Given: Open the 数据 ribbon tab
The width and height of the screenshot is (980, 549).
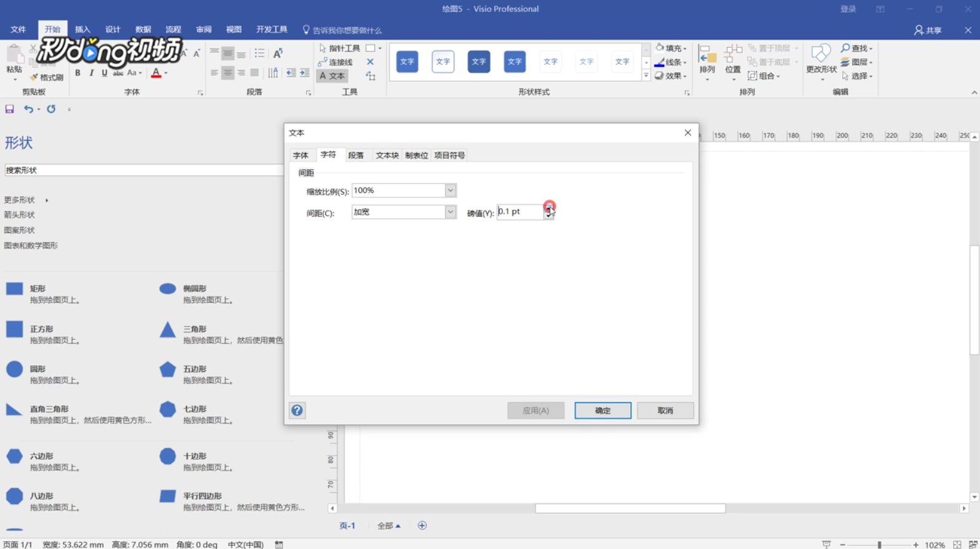Looking at the screenshot, I should [x=143, y=30].
